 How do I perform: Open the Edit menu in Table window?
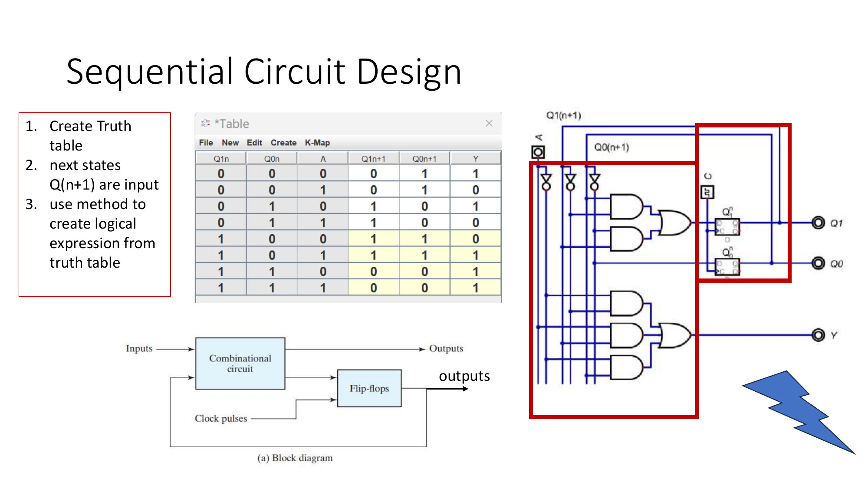click(254, 143)
